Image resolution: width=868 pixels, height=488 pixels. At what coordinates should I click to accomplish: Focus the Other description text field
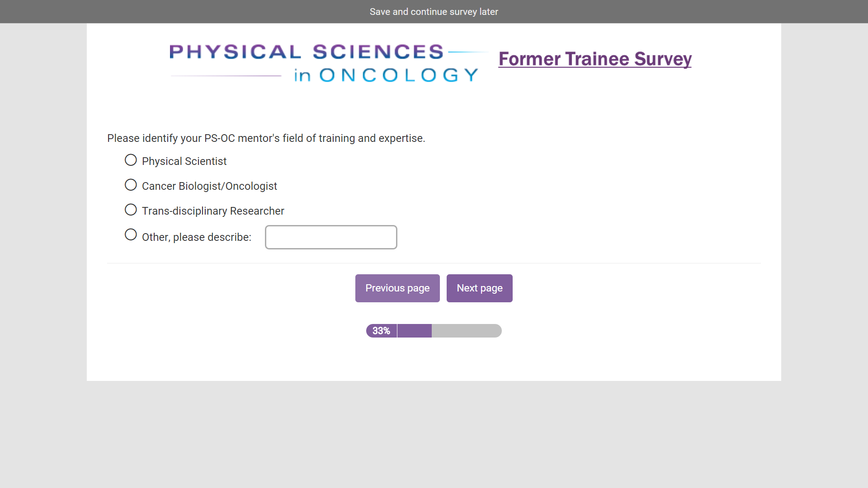pyautogui.click(x=331, y=237)
